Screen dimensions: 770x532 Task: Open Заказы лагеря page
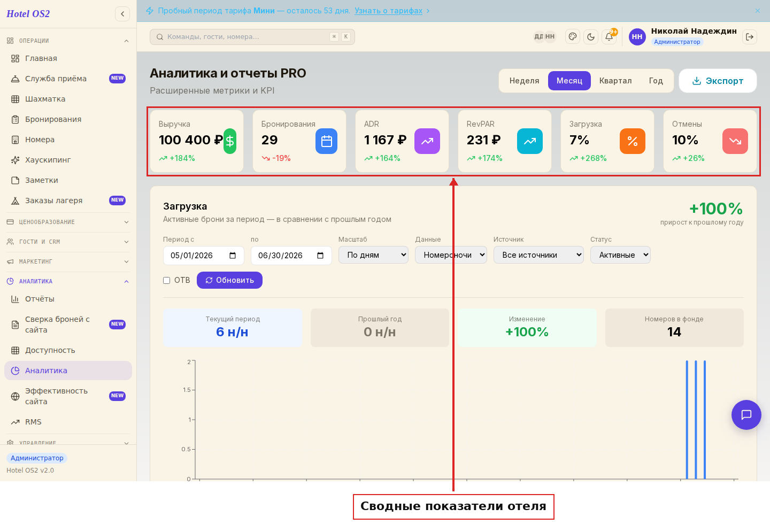68,201
